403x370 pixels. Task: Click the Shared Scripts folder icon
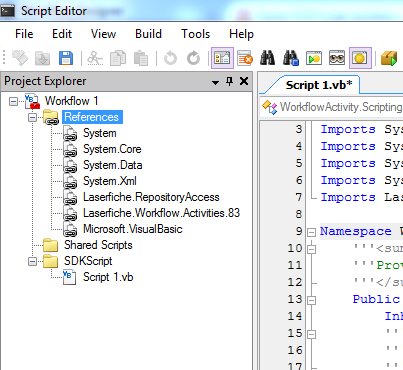[51, 245]
